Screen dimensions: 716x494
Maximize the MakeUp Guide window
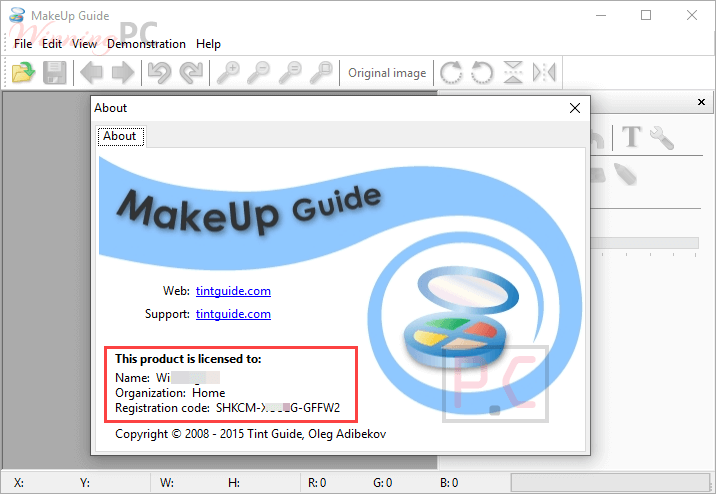(x=646, y=15)
